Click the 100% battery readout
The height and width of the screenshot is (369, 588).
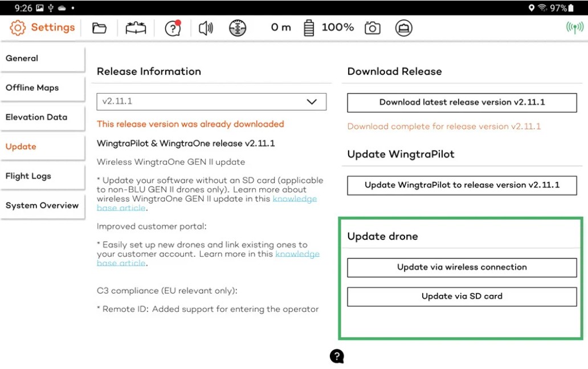[337, 27]
